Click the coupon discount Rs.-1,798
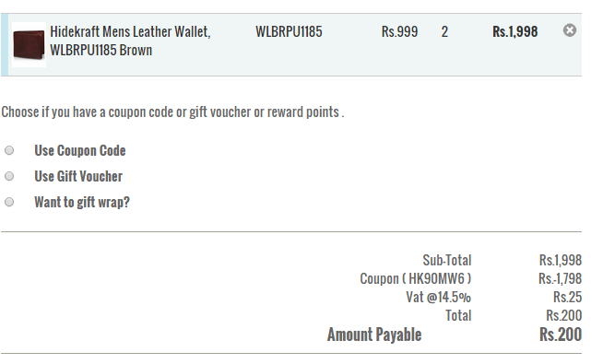603x364 pixels. point(560,278)
